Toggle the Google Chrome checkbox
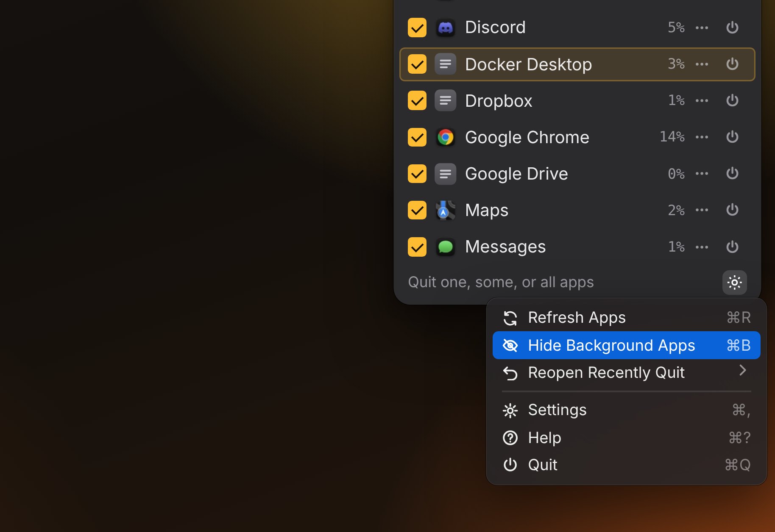This screenshot has height=532, width=775. coord(417,137)
